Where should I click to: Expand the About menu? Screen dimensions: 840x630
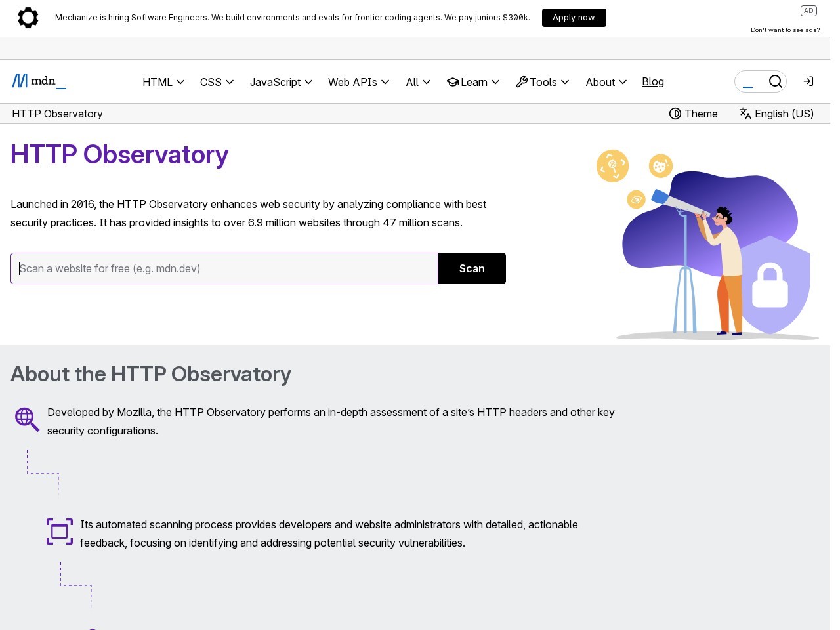[x=606, y=82]
